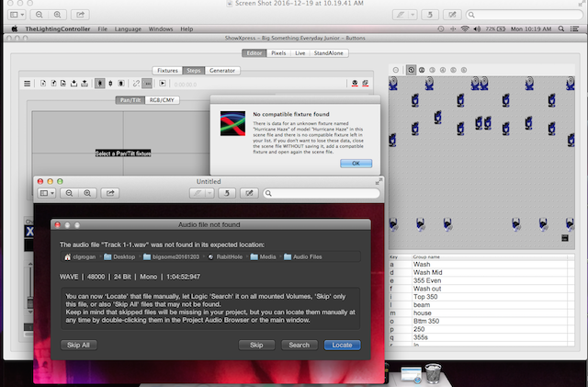
Task: Toggle the third fixture-mode button in Steps toolbar
Action: pyautogui.click(x=121, y=84)
